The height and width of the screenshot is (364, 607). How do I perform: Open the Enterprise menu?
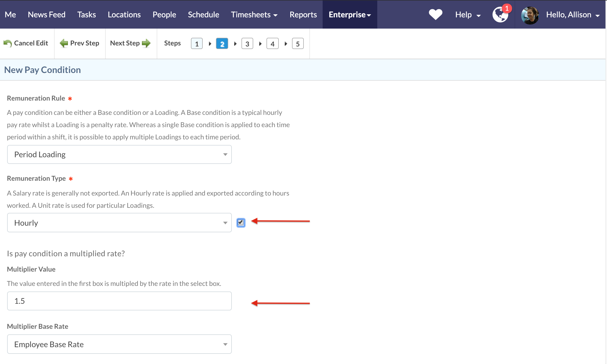tap(349, 15)
